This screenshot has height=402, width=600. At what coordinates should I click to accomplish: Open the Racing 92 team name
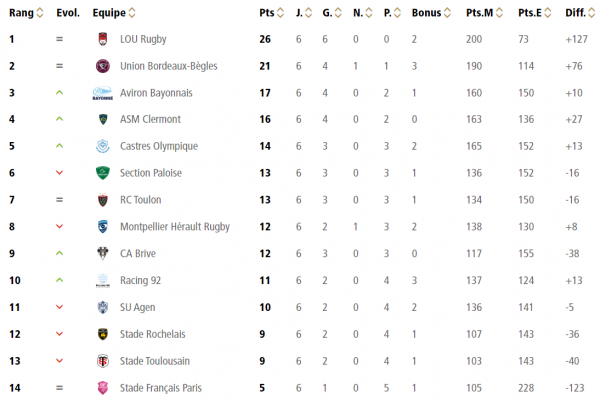(140, 280)
